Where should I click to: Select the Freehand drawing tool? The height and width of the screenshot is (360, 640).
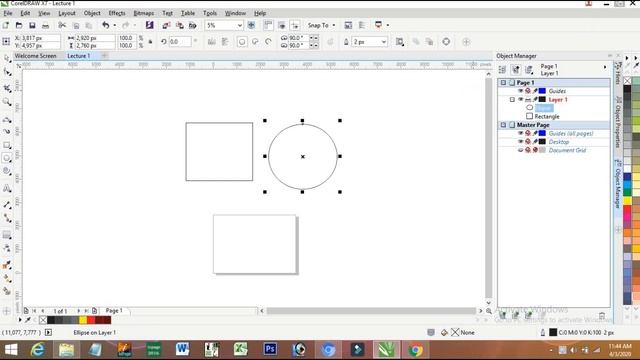pyautogui.click(x=7, y=120)
